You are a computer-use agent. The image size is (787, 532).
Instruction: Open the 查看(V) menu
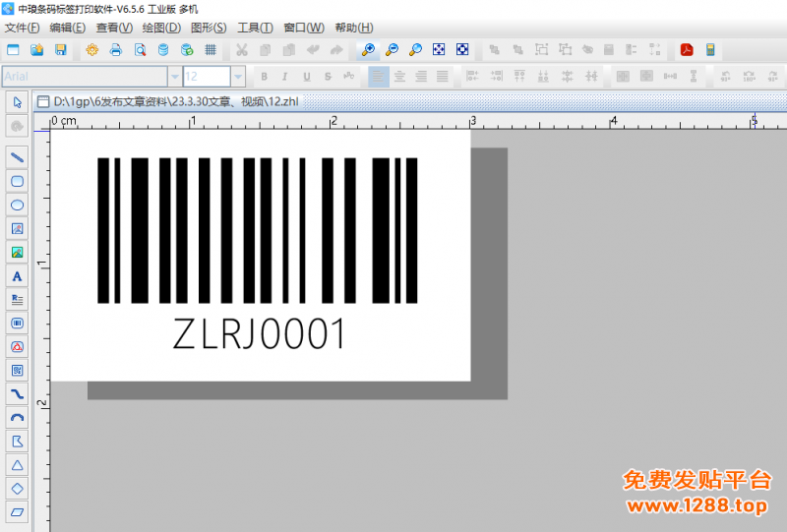point(114,28)
